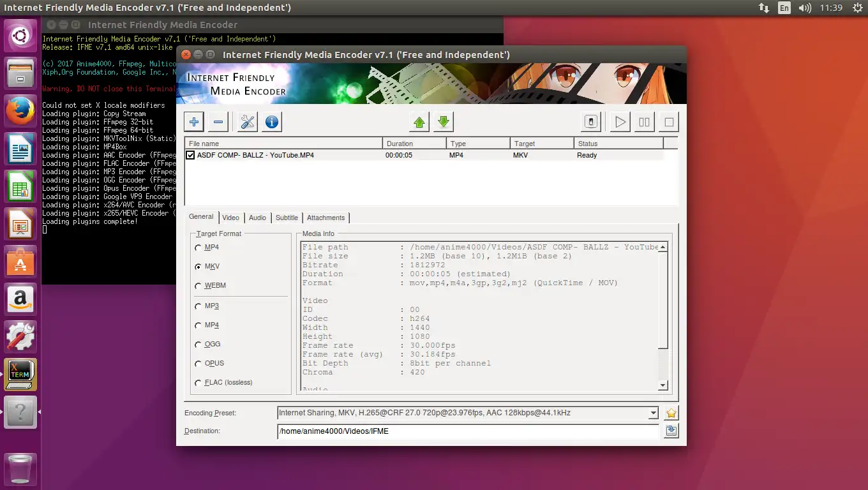
Task: Click the Destination path input field
Action: pos(468,431)
